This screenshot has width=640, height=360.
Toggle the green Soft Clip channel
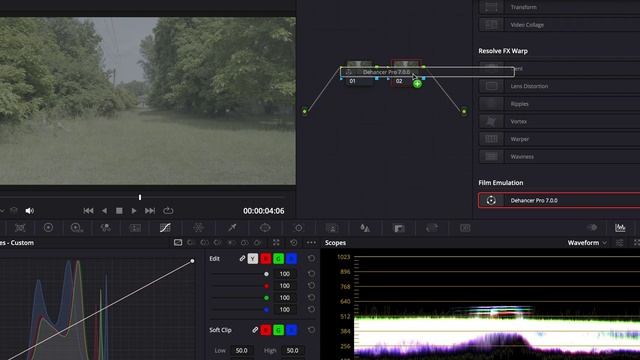pyautogui.click(x=278, y=330)
